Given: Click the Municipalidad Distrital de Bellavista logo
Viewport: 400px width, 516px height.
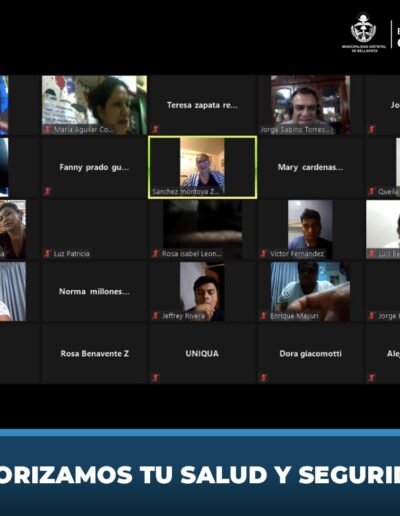Looking at the screenshot, I should click(364, 32).
